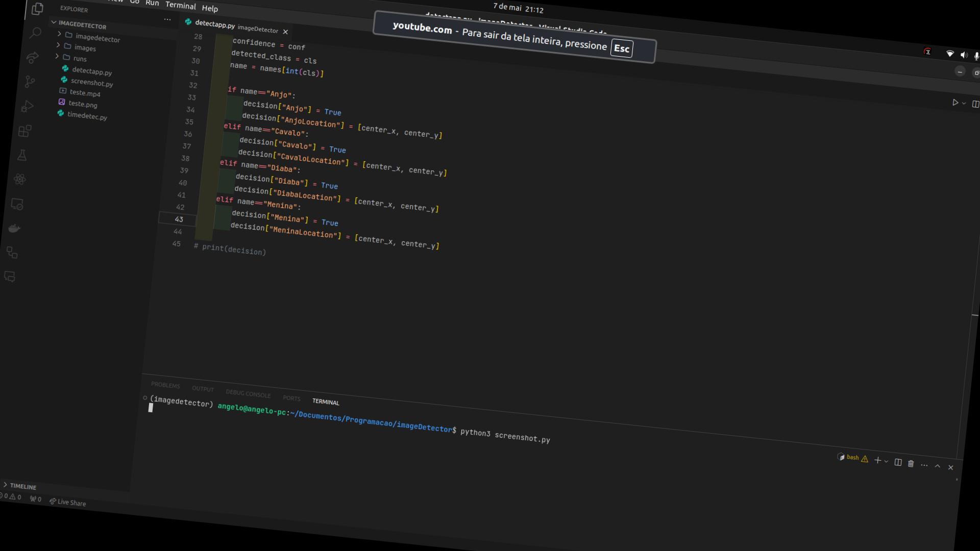Click the red tray indicator icon
This screenshot has height=551, width=980.
[x=927, y=52]
